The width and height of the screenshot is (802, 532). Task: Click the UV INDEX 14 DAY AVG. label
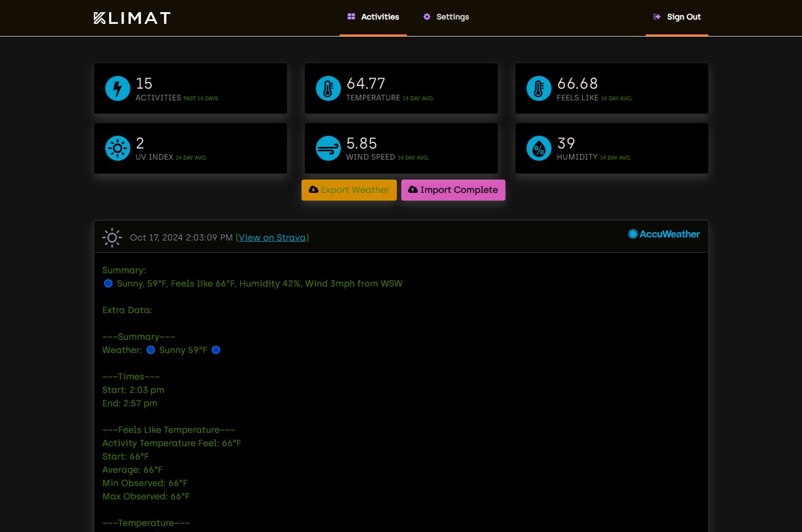(171, 157)
